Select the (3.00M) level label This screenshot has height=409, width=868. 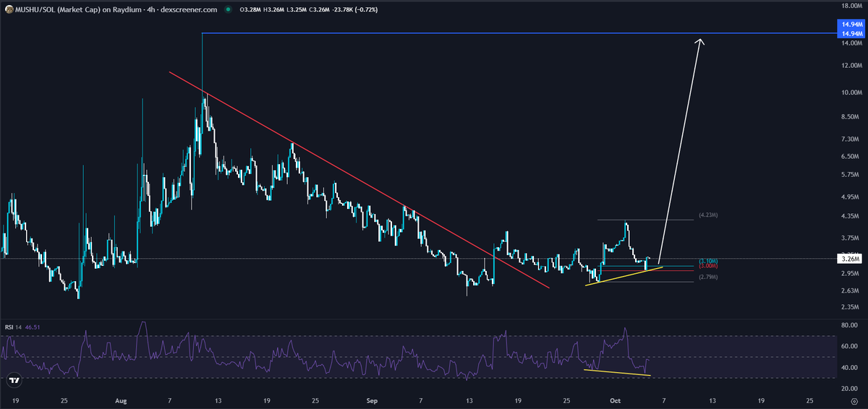[x=707, y=267]
